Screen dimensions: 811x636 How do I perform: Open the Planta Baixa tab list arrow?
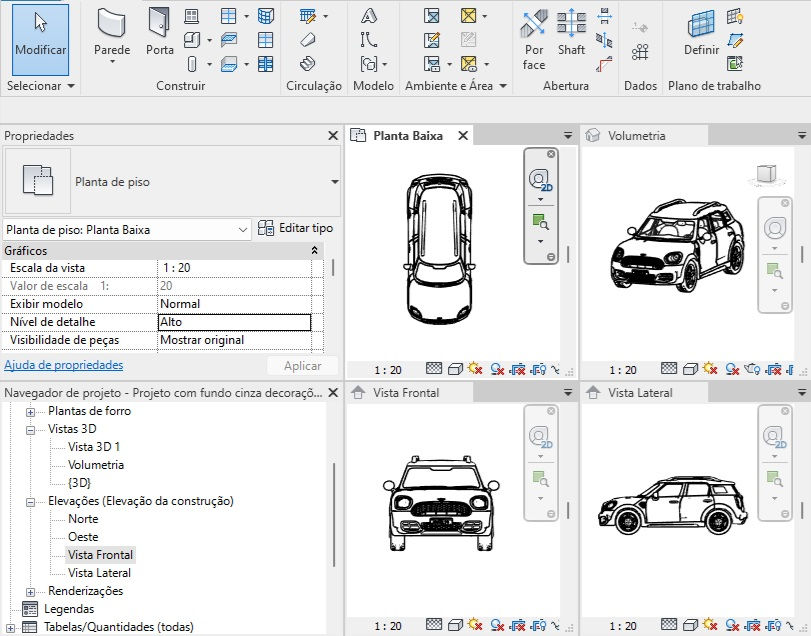pos(568,136)
